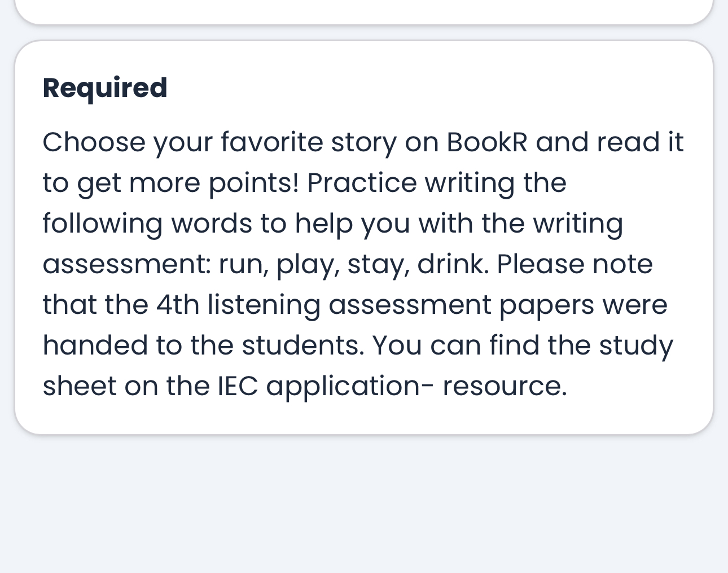Select the final word "resource."
This screenshot has width=728, height=573.
click(505, 386)
